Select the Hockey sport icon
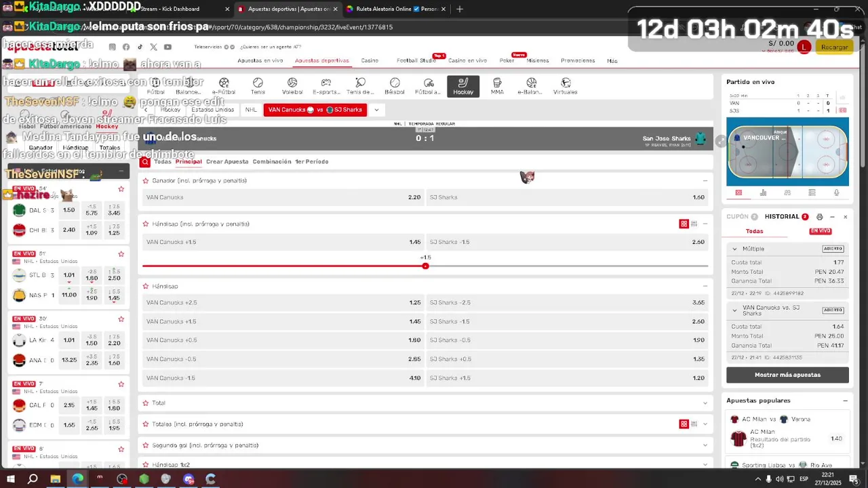The width and height of the screenshot is (868, 488). point(463,86)
